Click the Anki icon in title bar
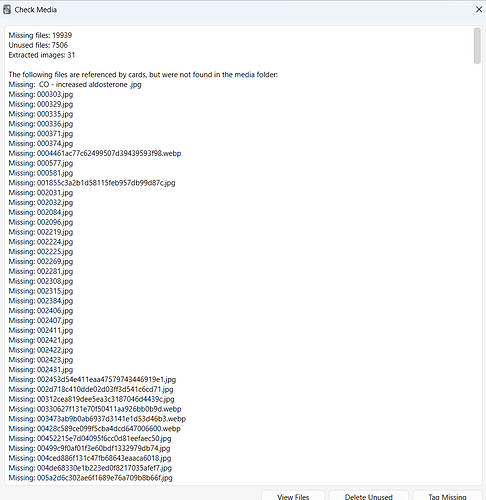Viewport: 486px width, 500px height. 7,10
